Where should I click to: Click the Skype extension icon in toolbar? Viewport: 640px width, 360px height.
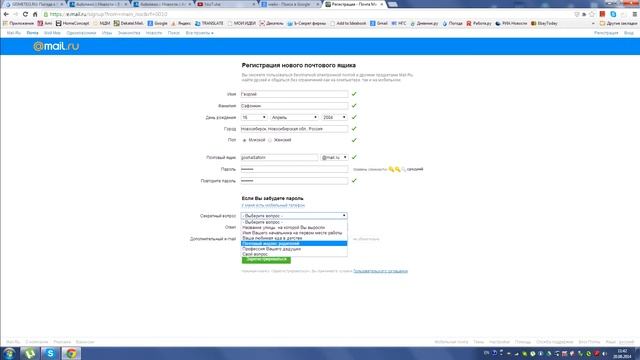tap(613, 14)
